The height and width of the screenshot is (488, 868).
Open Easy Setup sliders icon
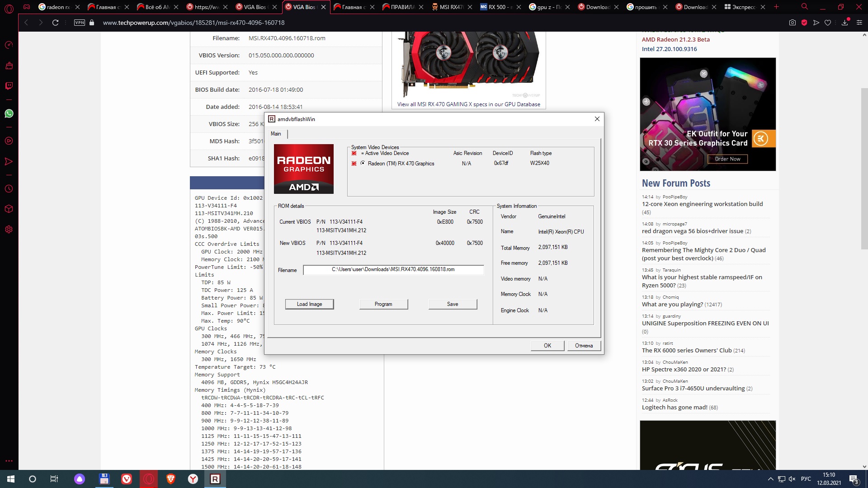(x=859, y=23)
